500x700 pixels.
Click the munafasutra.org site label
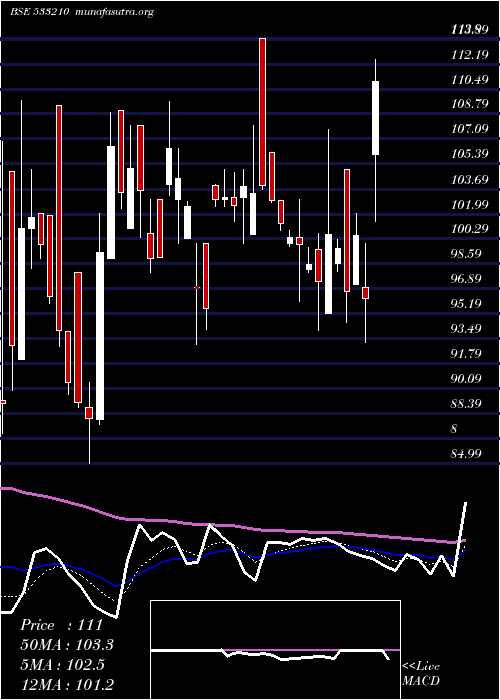coord(115,12)
